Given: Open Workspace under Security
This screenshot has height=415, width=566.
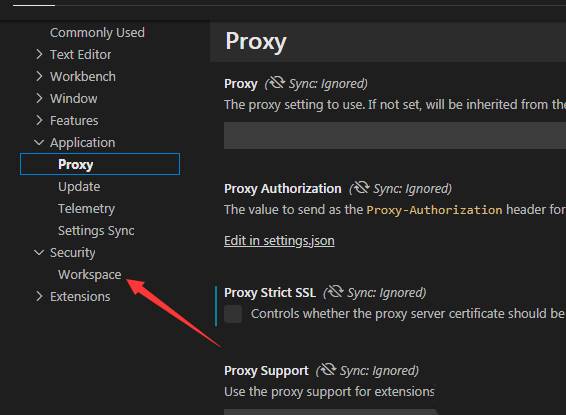Looking at the screenshot, I should (90, 275).
